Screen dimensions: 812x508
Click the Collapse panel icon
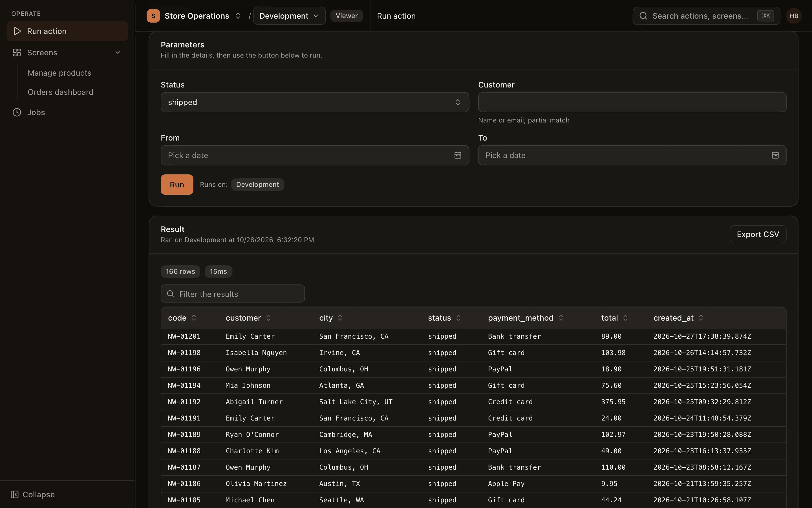14,494
